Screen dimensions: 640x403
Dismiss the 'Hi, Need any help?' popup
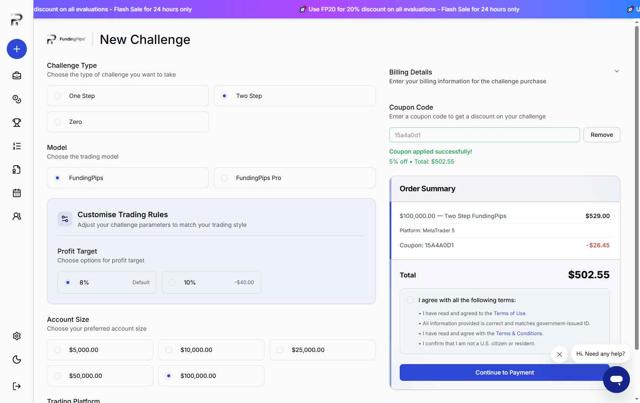coord(559,354)
